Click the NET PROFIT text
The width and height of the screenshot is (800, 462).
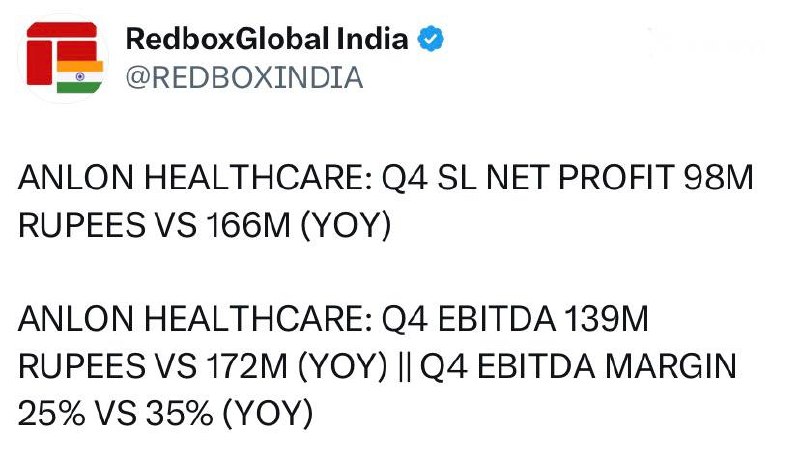pos(581,177)
